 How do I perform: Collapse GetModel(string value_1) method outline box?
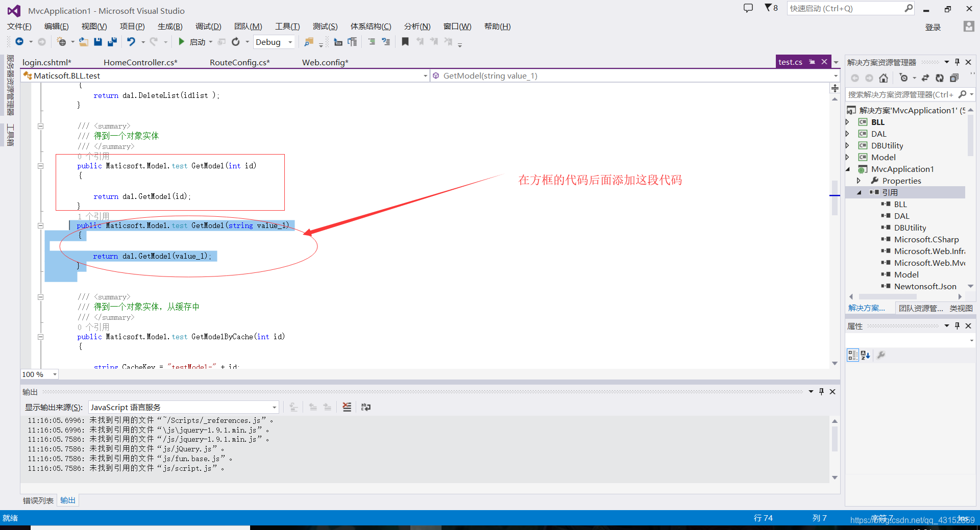(40, 225)
